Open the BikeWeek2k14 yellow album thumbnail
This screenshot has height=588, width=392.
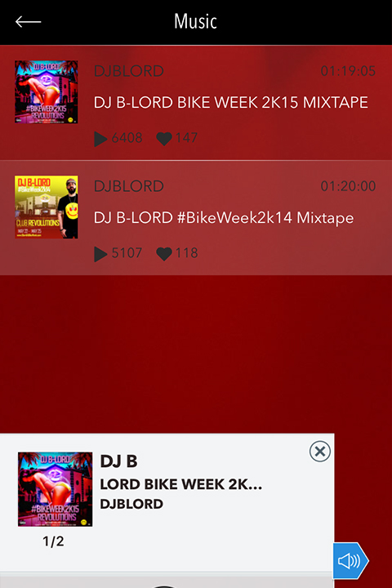(47, 207)
